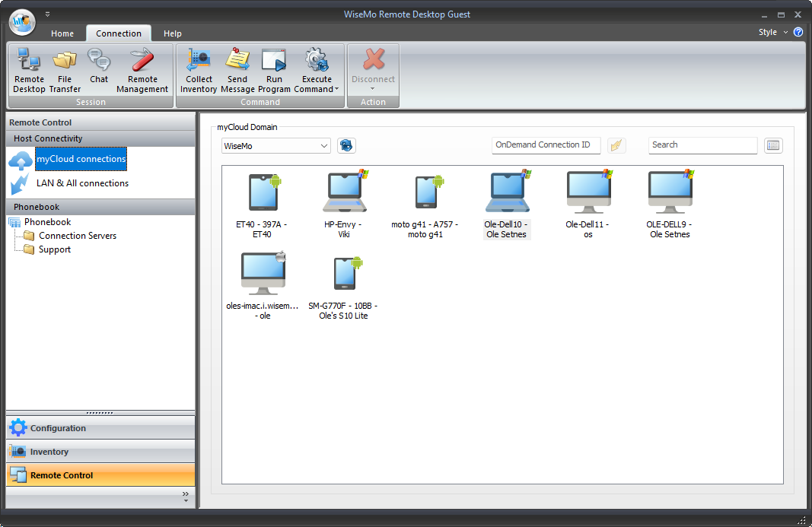The image size is (812, 527).
Task: Open the Help tab
Action: coord(172,33)
